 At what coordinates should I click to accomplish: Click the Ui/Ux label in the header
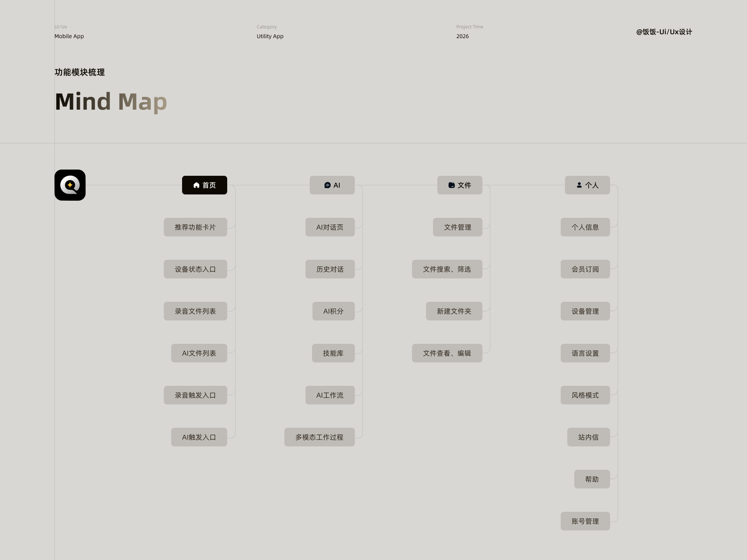click(61, 27)
